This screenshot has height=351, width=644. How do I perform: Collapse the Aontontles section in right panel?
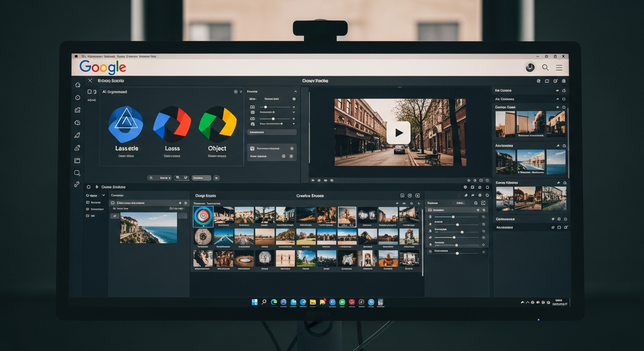pyautogui.click(x=558, y=146)
